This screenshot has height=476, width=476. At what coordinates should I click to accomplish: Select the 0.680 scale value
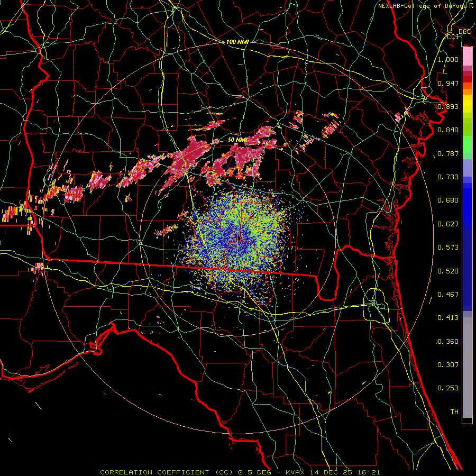(x=448, y=200)
